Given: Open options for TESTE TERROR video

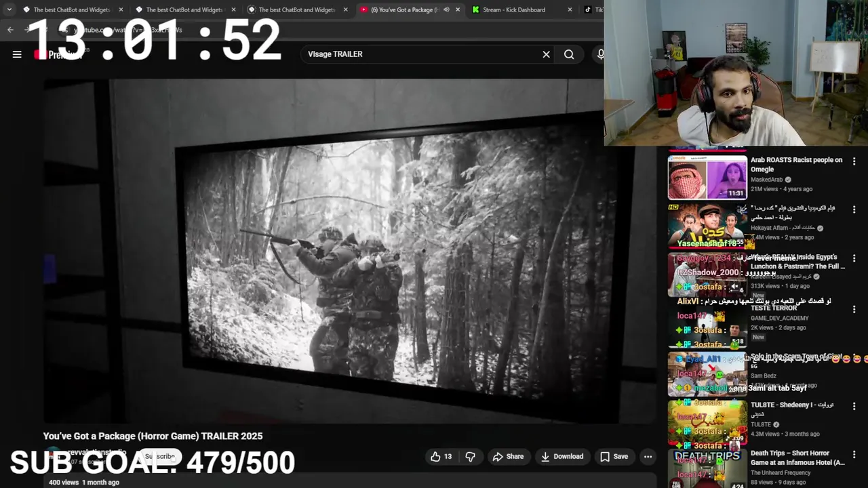Looking at the screenshot, I should coord(854,309).
